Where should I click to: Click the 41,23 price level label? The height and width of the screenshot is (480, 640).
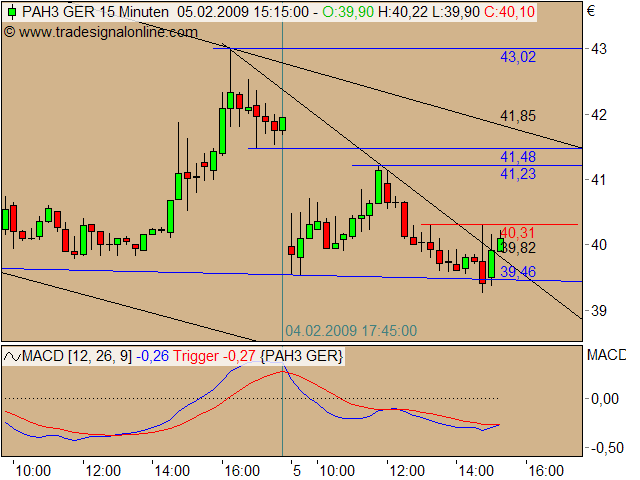pyautogui.click(x=518, y=174)
